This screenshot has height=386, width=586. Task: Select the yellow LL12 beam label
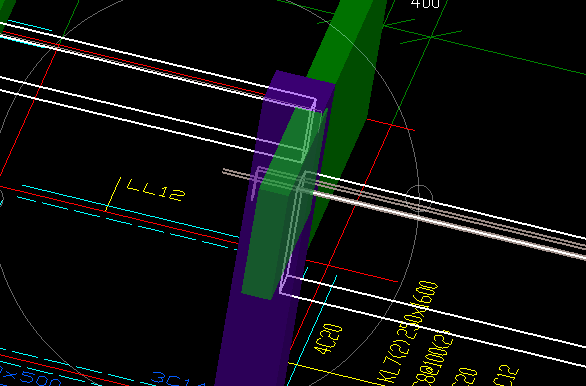coord(156,190)
